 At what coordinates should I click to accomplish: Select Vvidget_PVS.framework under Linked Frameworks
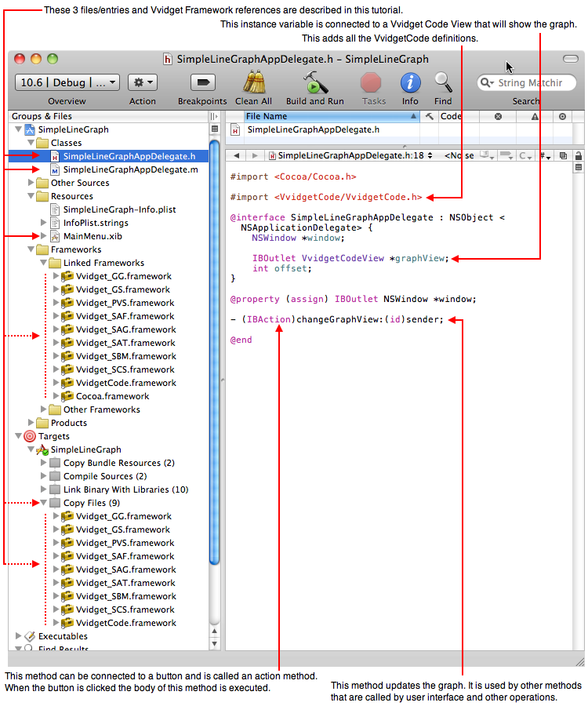125,303
